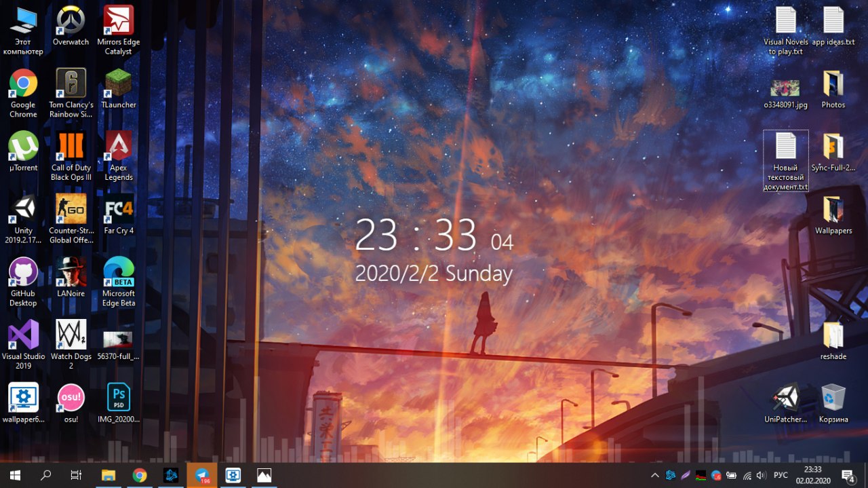Select the µTorrent desktop icon
The width and height of the screenshot is (868, 488).
click(x=23, y=152)
